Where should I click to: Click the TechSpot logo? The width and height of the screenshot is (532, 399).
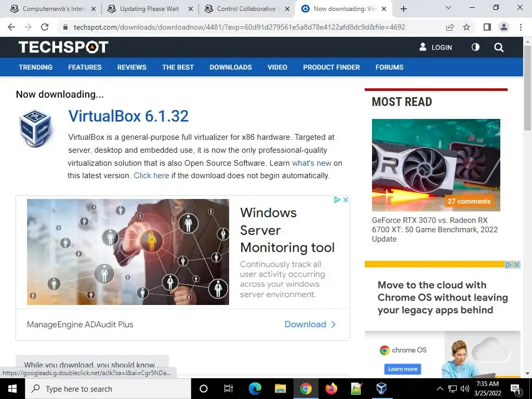click(63, 47)
